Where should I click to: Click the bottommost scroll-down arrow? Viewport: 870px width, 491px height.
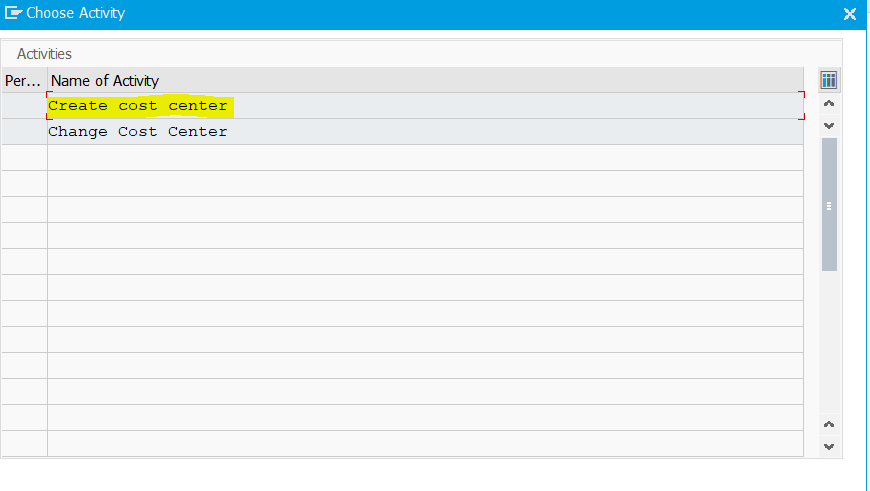(x=829, y=447)
